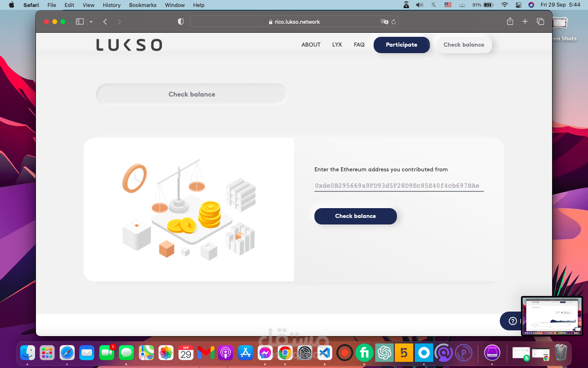Screen dimensions: 588x368
Task: Open the sidebar tab group dropdown arrow
Action: pos(91,22)
